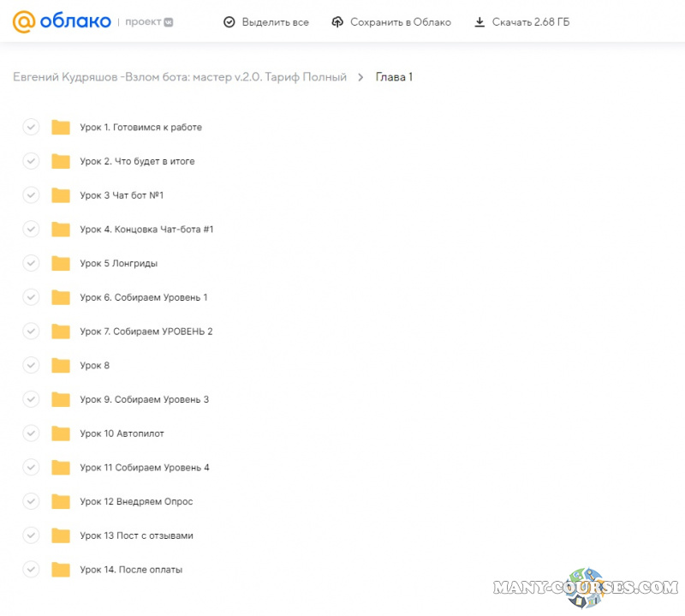The width and height of the screenshot is (685, 616).
Task: Click Выделить все text
Action: point(275,22)
